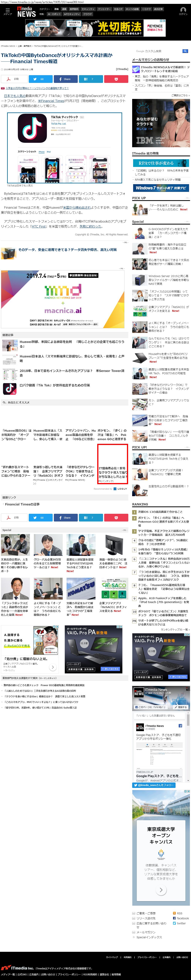Click the MACNICA NETWORKS DAY 2019 banner
Screen dimensions: 191x980
63,299
